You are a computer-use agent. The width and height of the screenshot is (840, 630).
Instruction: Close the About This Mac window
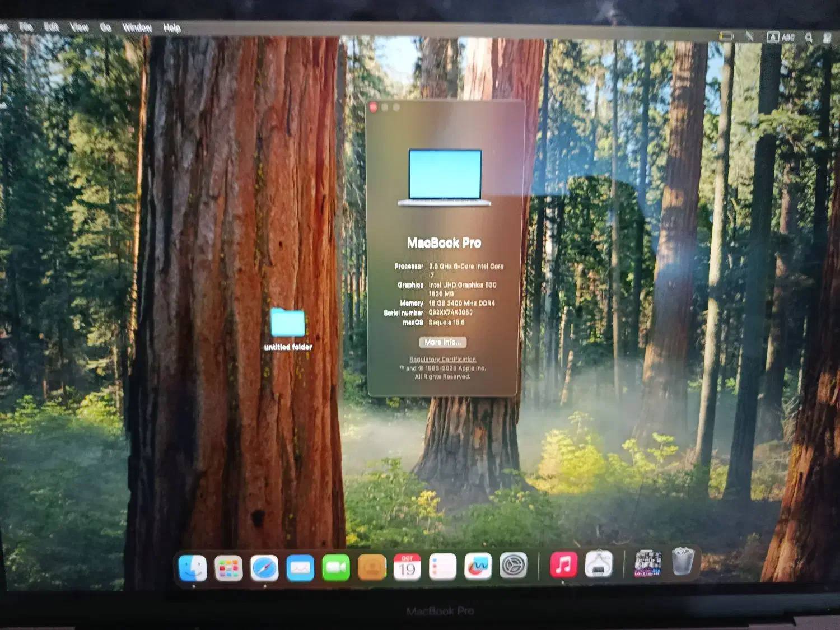click(374, 106)
